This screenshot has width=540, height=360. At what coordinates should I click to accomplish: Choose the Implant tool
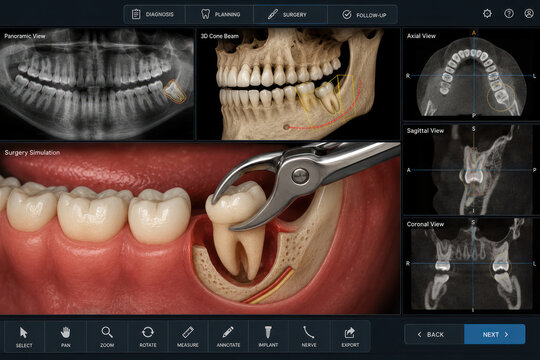pos(268,337)
